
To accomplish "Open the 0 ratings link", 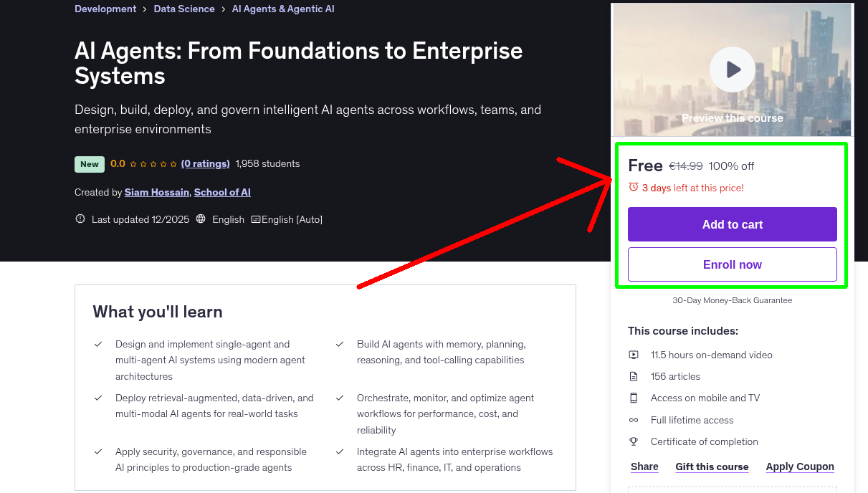I will [x=205, y=163].
